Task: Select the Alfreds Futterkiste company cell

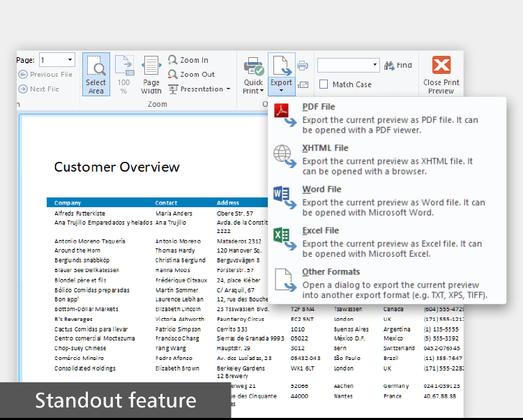Action: point(79,213)
